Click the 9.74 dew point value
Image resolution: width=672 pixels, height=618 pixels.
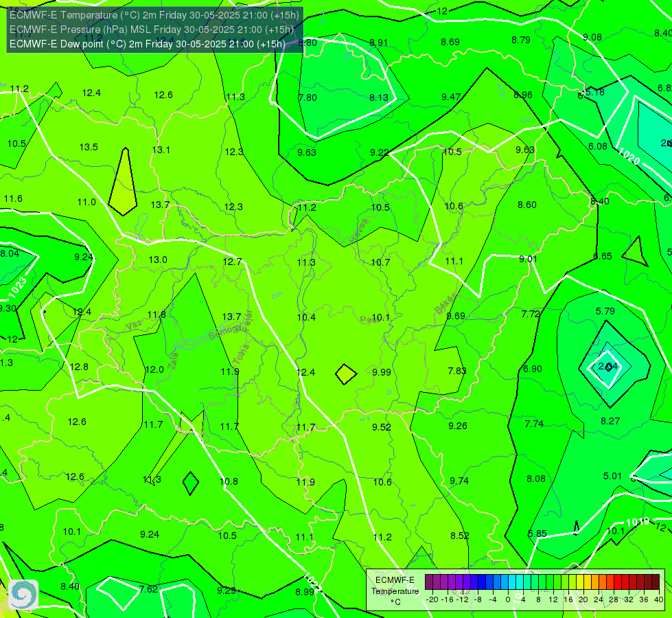click(459, 481)
